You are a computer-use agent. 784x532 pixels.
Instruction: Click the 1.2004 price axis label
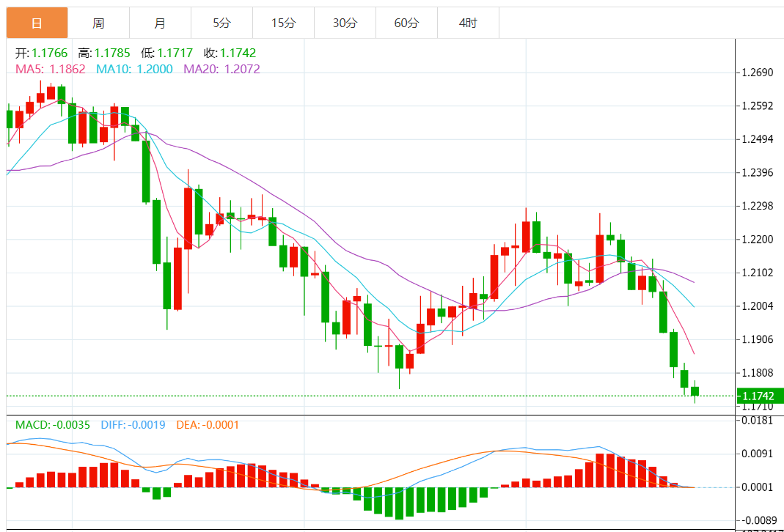758,306
